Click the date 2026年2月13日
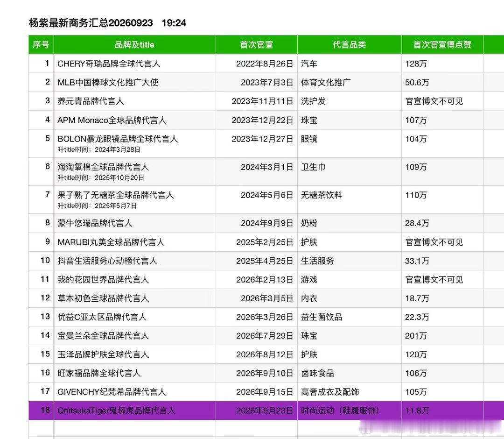 click(x=265, y=279)
